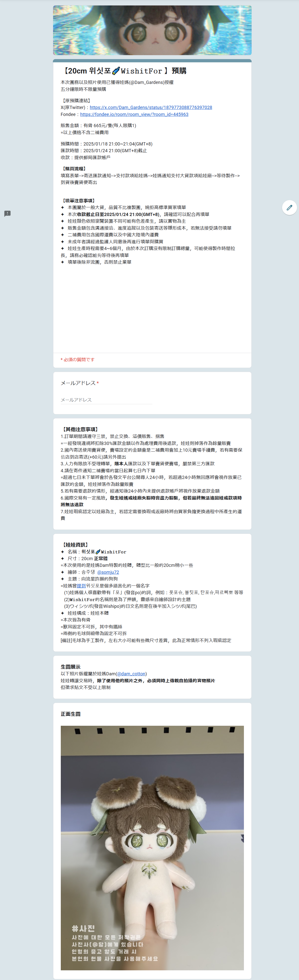The width and height of the screenshot is (299, 980).
Task: Click the '但徵求貼文不受以上限制' line
Action: pos(86,687)
